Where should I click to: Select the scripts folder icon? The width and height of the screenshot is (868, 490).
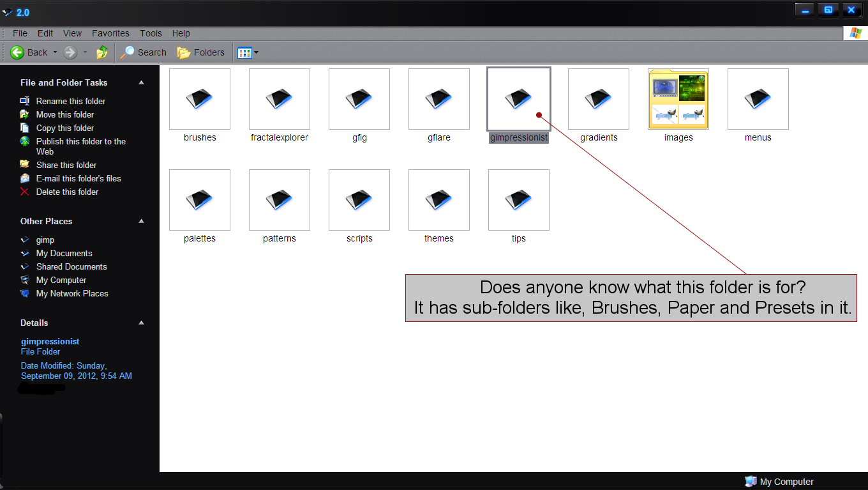pos(359,200)
